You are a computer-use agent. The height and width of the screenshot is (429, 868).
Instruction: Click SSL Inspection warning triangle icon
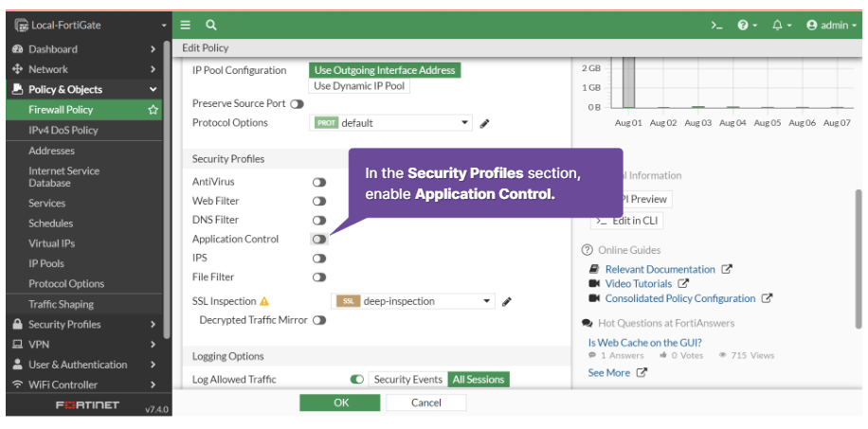coord(264,302)
